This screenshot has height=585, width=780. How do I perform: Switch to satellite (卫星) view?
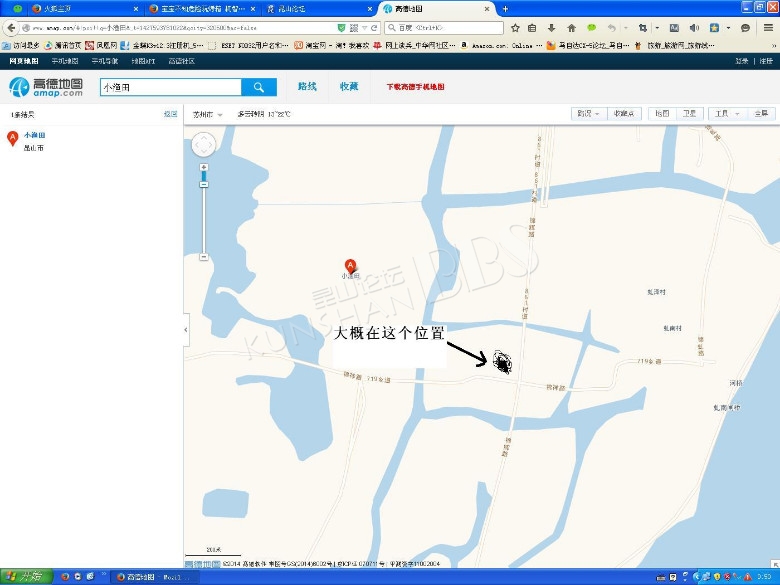click(x=689, y=114)
